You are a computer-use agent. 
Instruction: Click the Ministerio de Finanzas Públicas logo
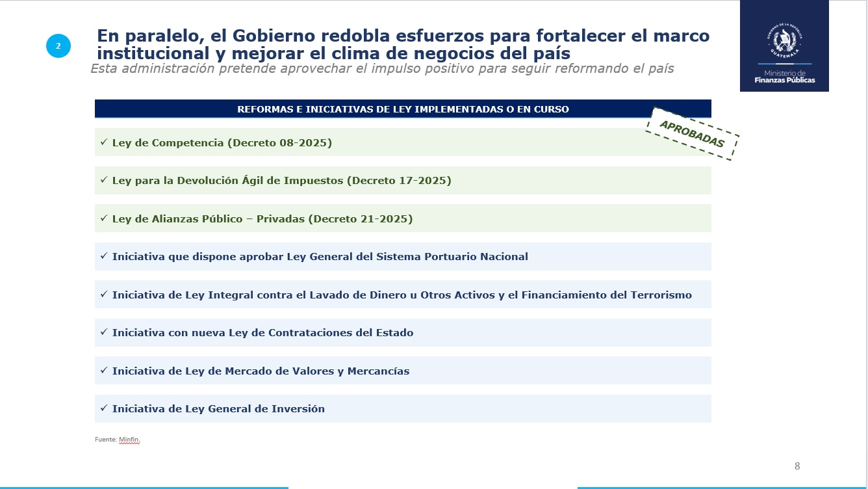point(784,76)
